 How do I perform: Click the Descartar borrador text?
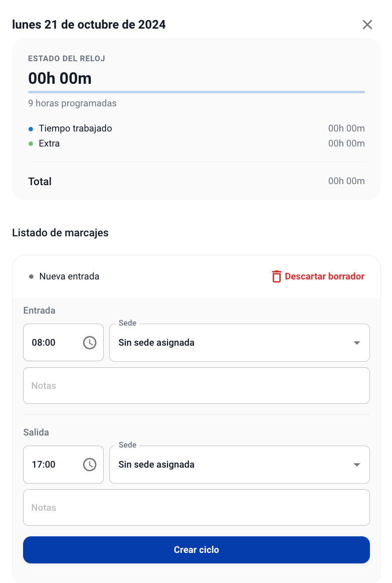[x=324, y=276]
